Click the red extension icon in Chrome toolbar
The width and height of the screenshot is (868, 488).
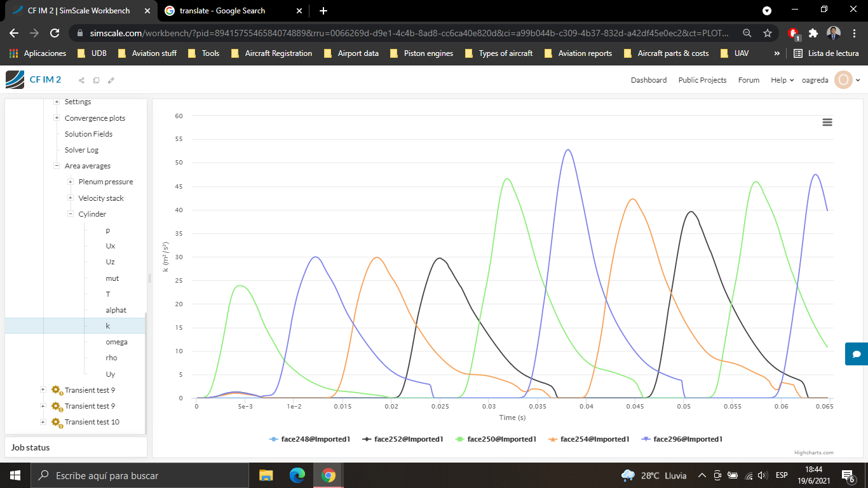(x=794, y=34)
